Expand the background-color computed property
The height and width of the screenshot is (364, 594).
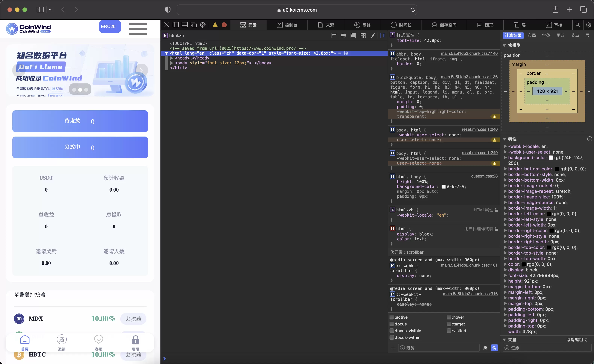[x=505, y=158]
